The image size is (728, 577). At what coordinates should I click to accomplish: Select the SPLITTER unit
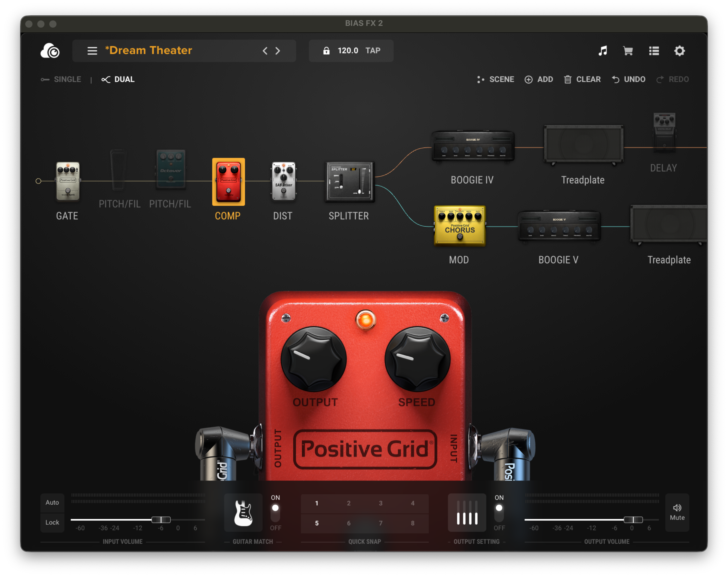point(350,182)
